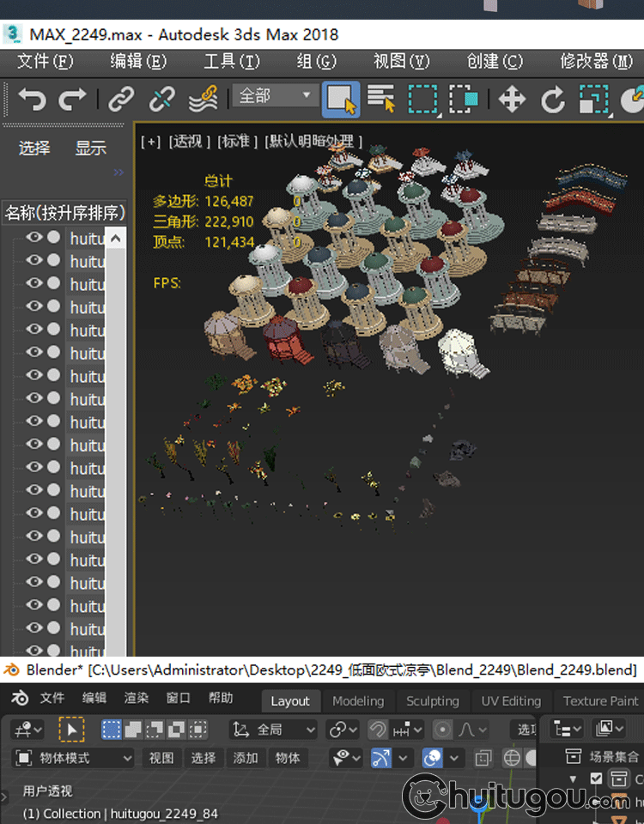Switch to the Sculpting workspace tab
The height and width of the screenshot is (824, 644).
432,701
